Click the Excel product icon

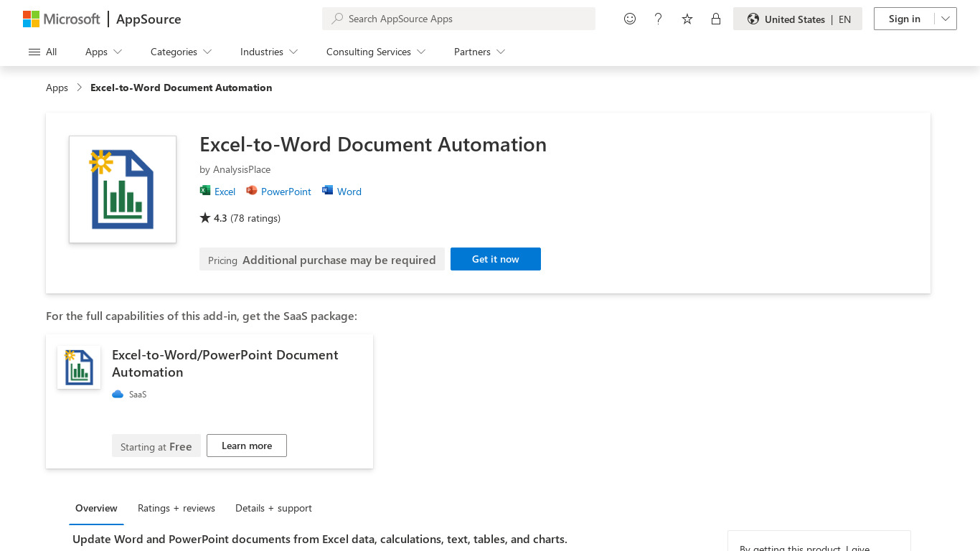pyautogui.click(x=205, y=191)
